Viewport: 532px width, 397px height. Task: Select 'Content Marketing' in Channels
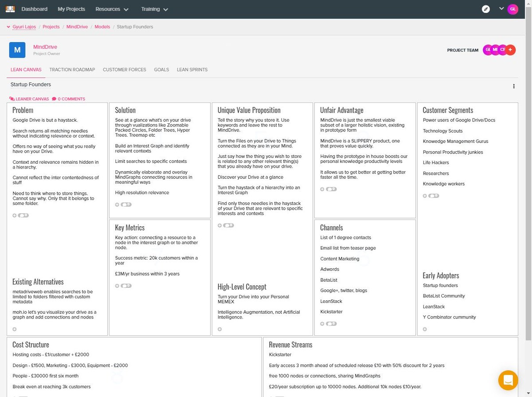tap(340, 259)
